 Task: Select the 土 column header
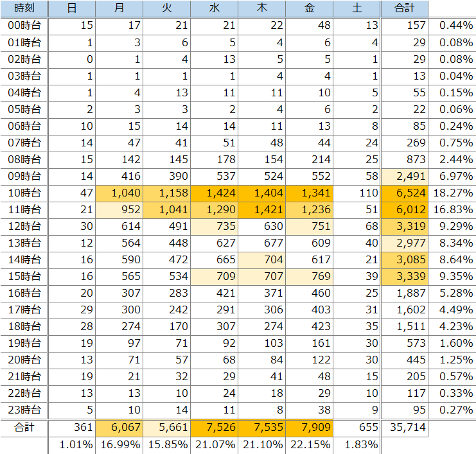click(x=357, y=8)
